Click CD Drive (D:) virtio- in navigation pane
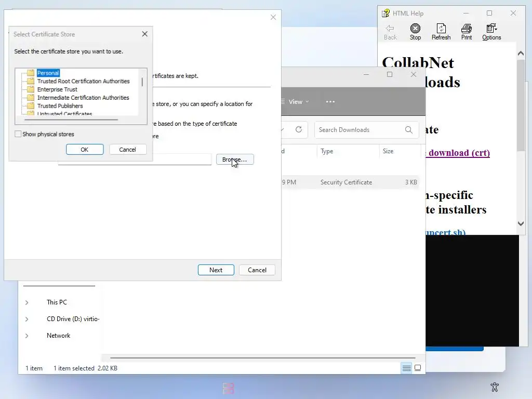 pos(73,318)
